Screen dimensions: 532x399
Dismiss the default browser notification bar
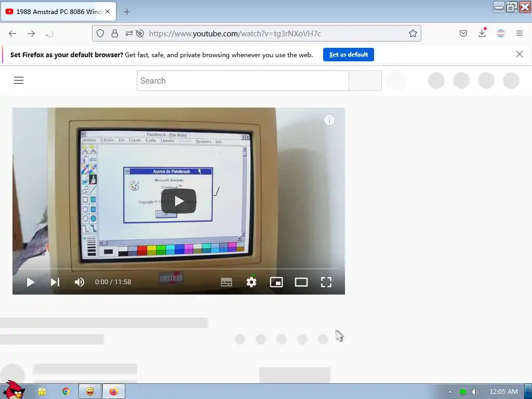[520, 54]
